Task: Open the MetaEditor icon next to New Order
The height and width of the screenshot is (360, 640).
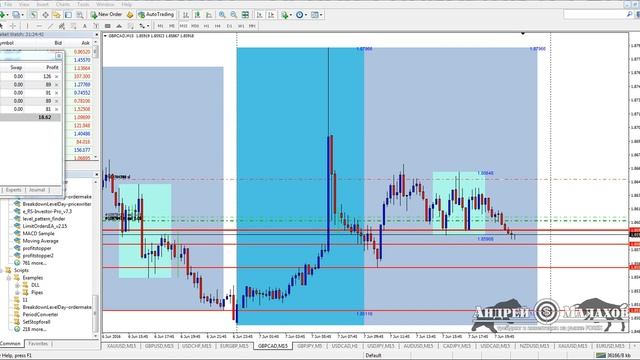Action: coord(130,15)
